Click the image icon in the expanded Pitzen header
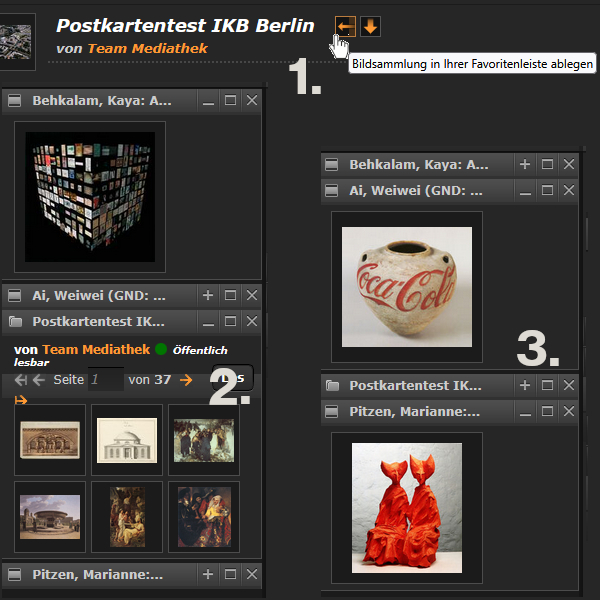The height and width of the screenshot is (600, 600). pyautogui.click(x=331, y=411)
